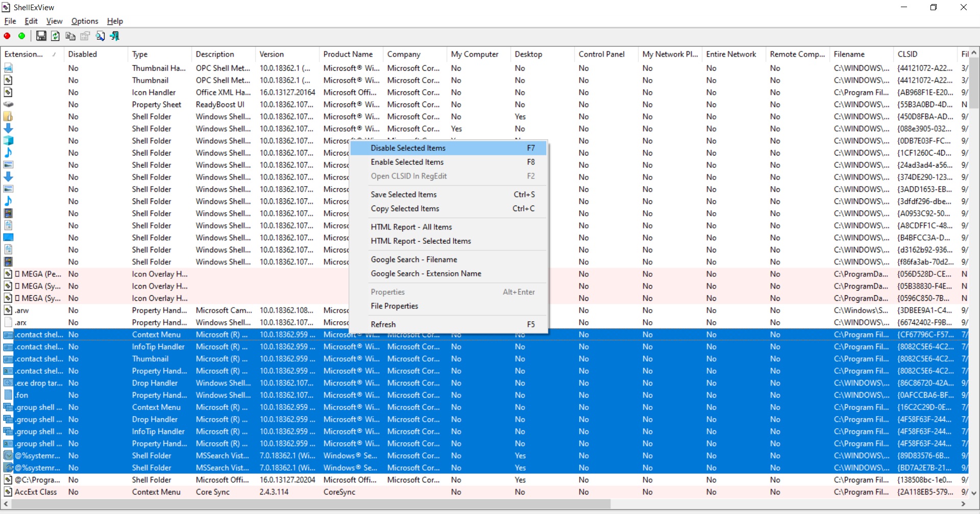The width and height of the screenshot is (980, 514).
Task: Click the Exit door toolbar icon
Action: pyautogui.click(x=114, y=36)
